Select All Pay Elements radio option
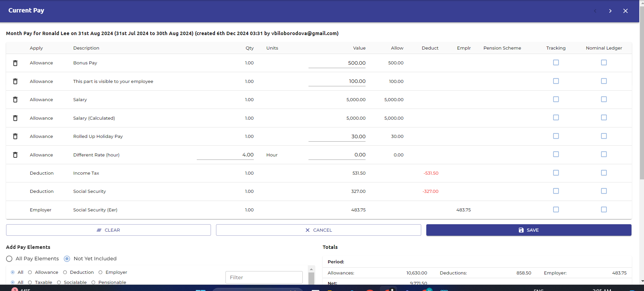This screenshot has width=644, height=291. click(x=9, y=259)
